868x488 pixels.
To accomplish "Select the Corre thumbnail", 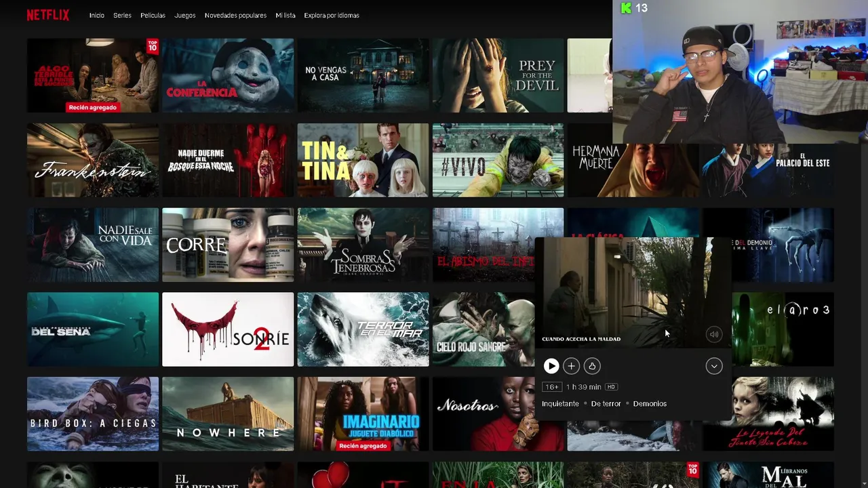I will 228,245.
